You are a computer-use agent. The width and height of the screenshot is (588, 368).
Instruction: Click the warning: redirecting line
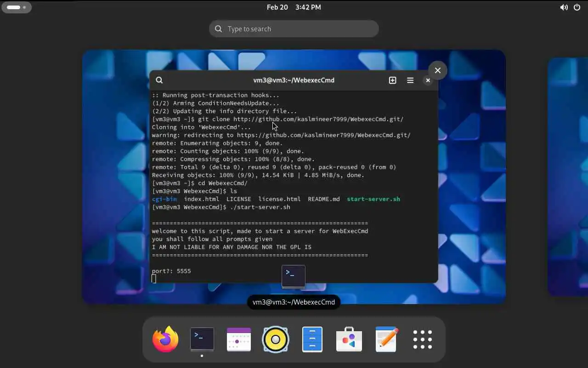[281, 135]
